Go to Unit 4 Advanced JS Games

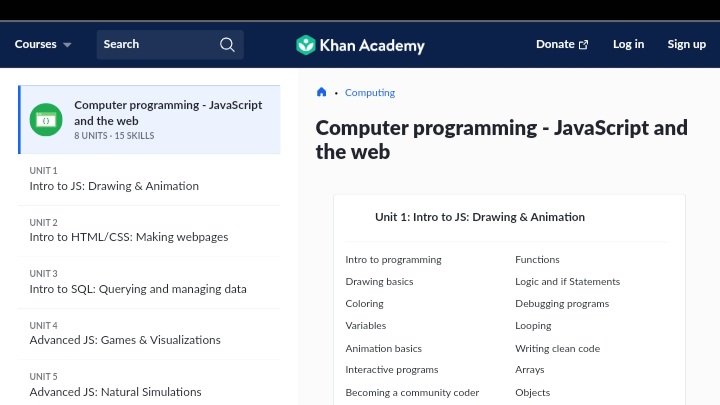pyautogui.click(x=125, y=340)
